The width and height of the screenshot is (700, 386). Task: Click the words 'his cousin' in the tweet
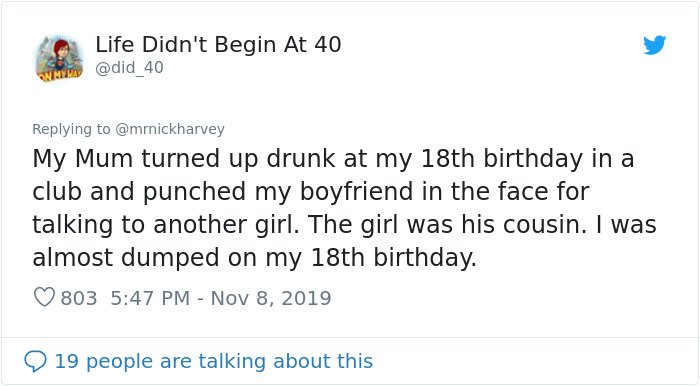click(x=524, y=224)
